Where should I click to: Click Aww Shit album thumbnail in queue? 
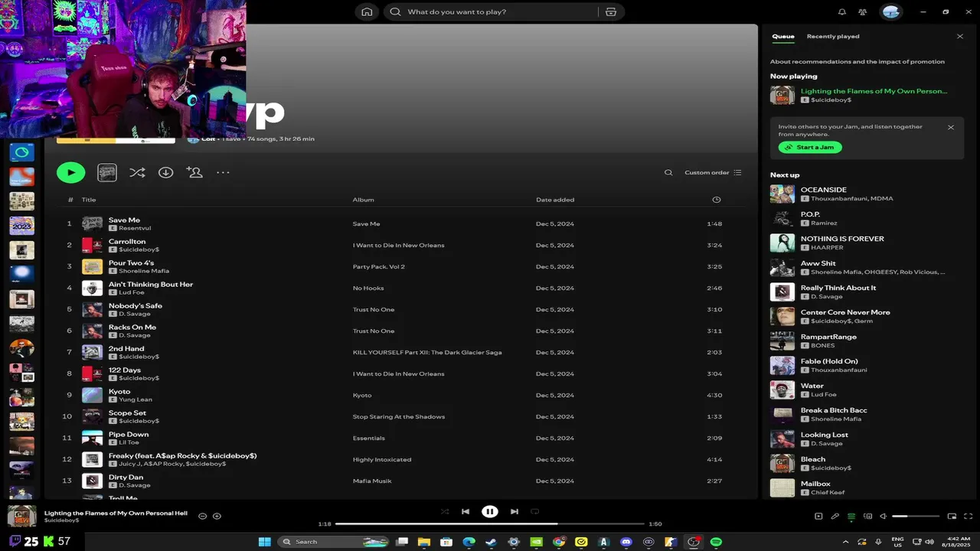[x=782, y=267]
